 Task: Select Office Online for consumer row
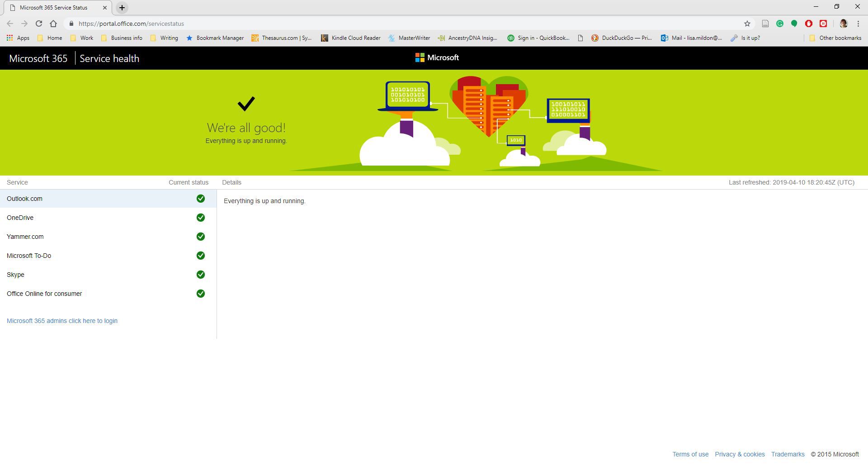108,294
